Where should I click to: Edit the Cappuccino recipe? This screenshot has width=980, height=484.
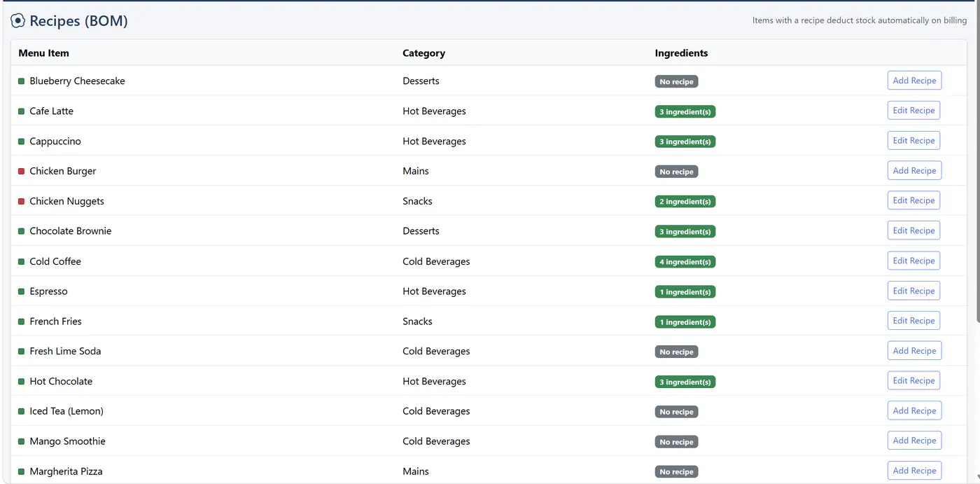click(x=913, y=141)
